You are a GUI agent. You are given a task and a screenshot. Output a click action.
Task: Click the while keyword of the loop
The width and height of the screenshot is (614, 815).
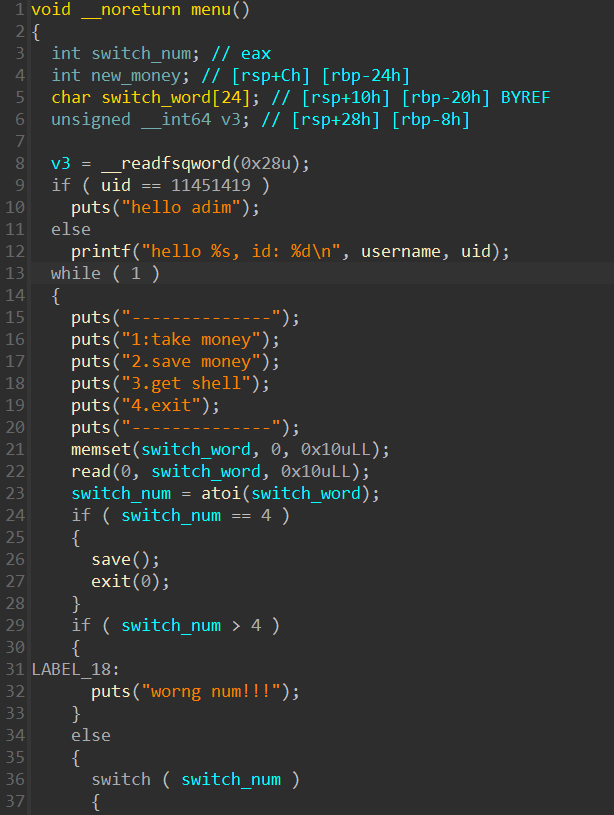[x=76, y=273]
